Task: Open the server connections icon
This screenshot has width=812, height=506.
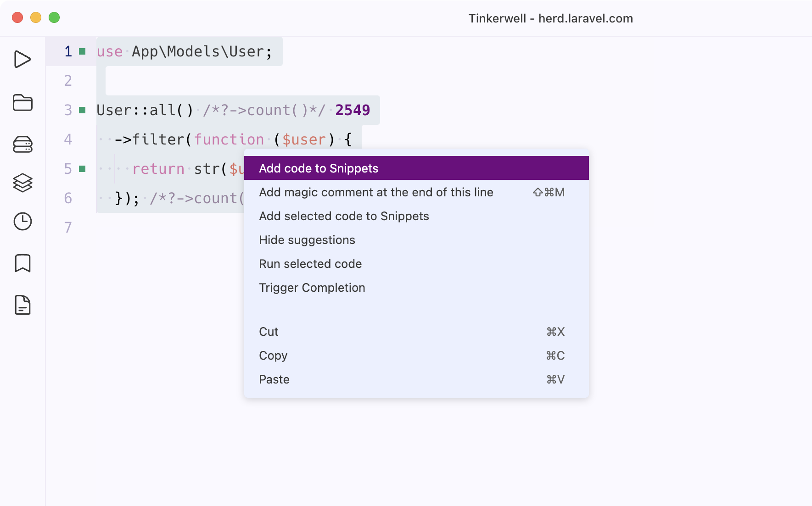Action: tap(22, 144)
